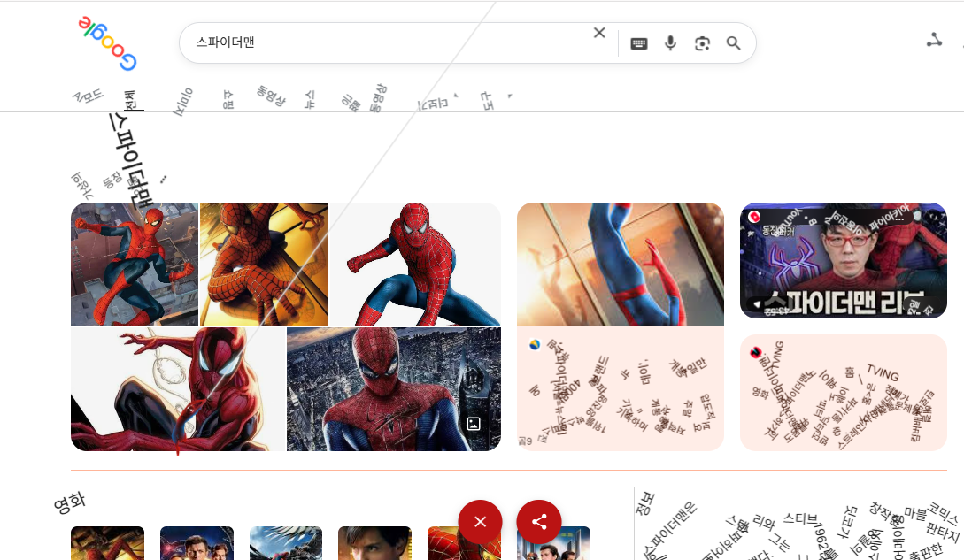Switch to the 쇼핑 tab

[x=228, y=100]
